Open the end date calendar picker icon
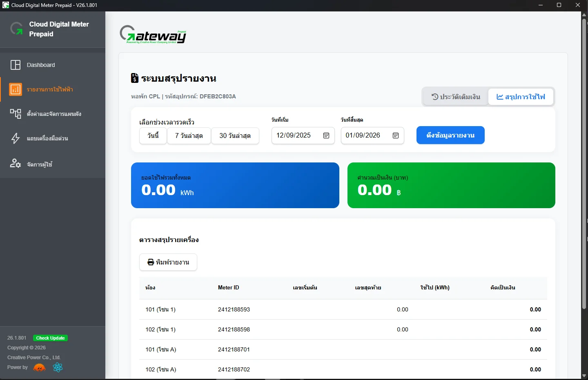This screenshot has width=588, height=380. 396,136
